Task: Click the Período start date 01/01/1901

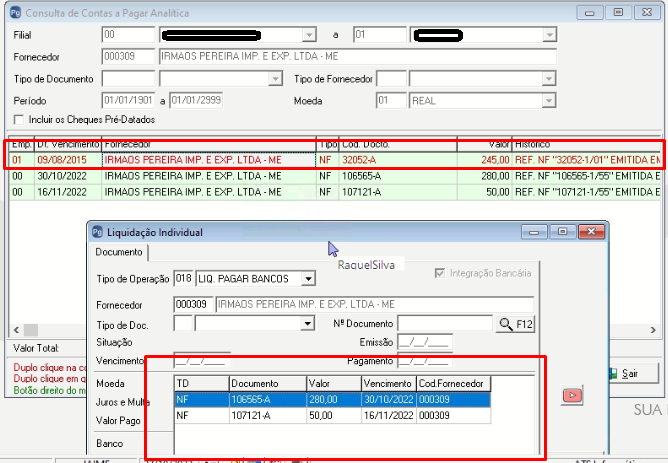Action: pos(128,101)
